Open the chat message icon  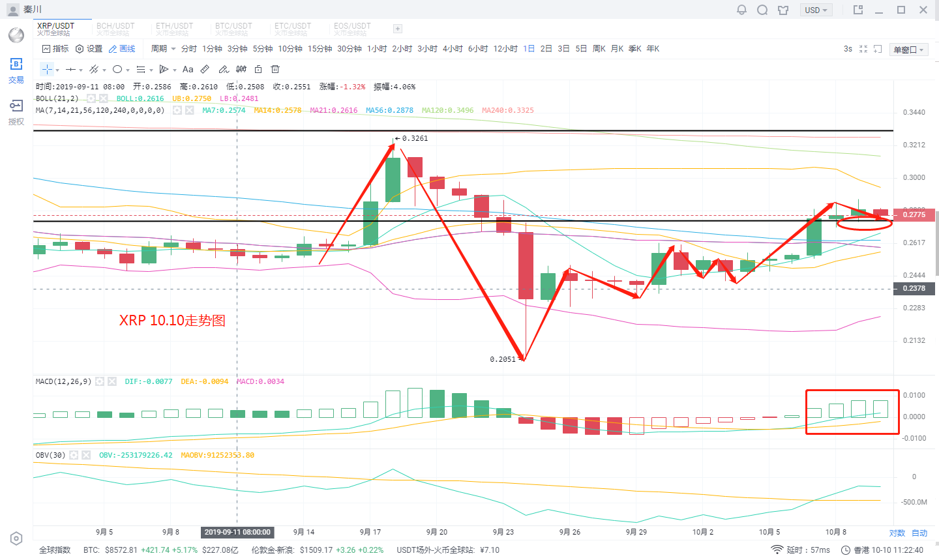coord(762,10)
